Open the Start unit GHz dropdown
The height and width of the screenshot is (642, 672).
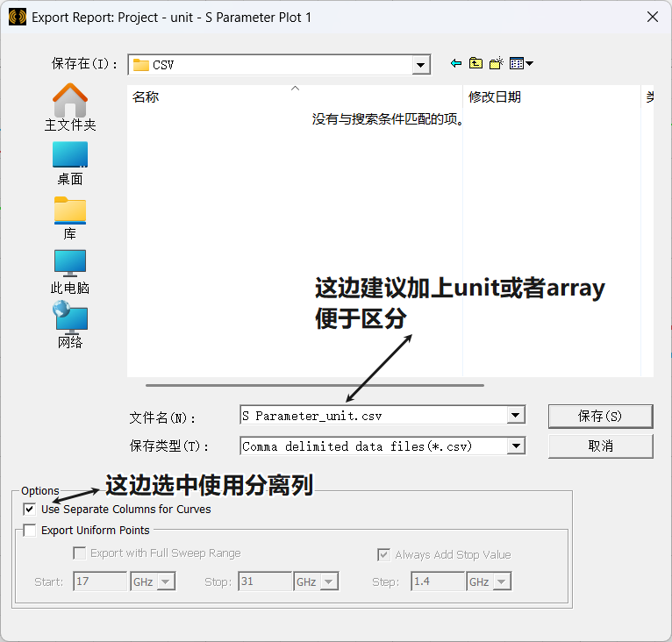point(166,581)
